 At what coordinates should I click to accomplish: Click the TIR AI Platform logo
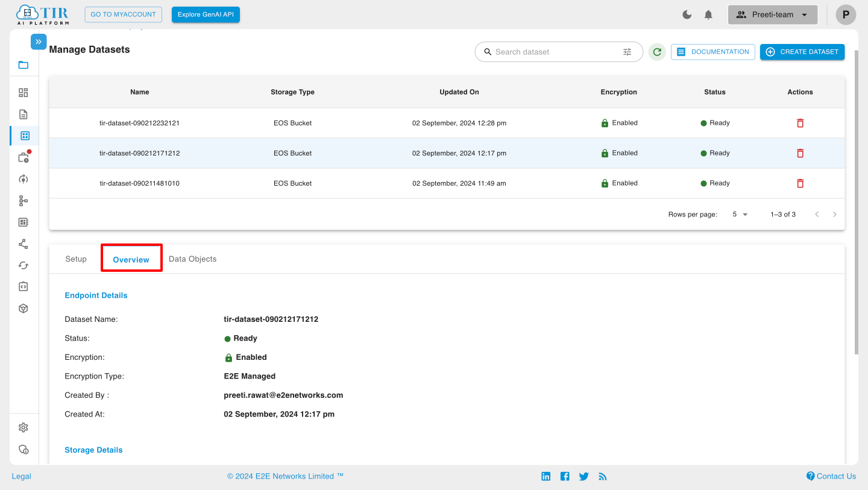click(x=42, y=14)
